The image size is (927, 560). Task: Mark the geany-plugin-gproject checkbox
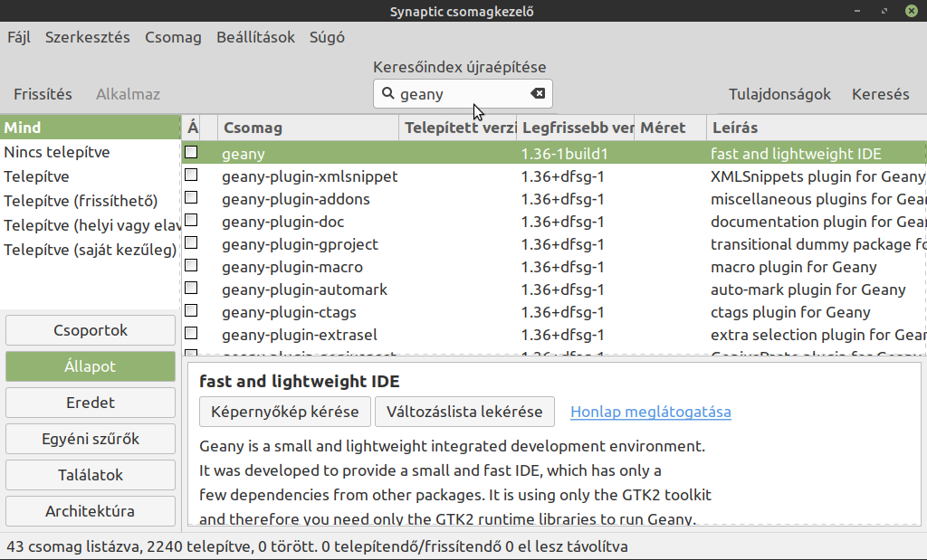click(x=191, y=242)
